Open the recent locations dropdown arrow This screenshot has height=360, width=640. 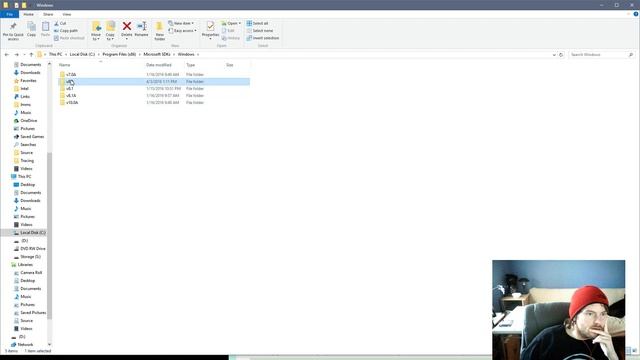tap(24, 54)
